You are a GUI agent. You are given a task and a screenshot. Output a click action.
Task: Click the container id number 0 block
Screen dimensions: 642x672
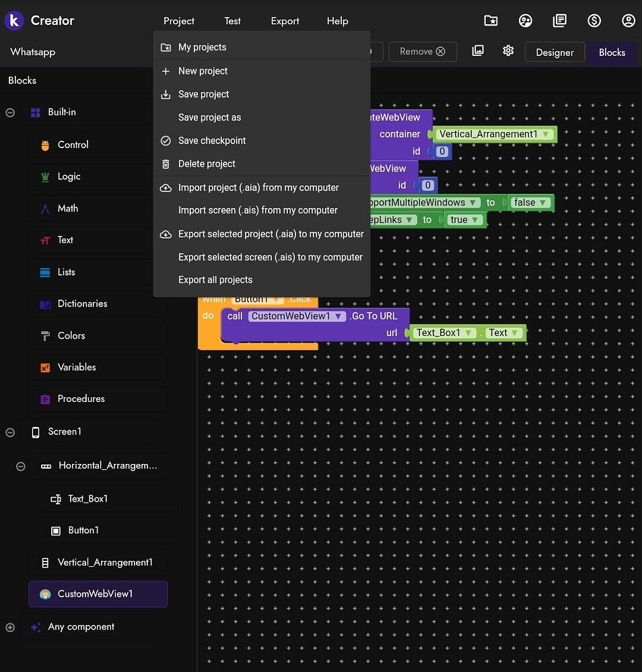coord(442,152)
